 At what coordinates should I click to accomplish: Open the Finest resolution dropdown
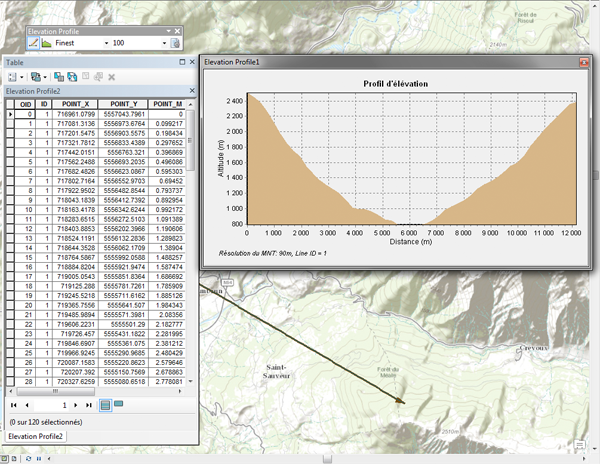(105, 44)
